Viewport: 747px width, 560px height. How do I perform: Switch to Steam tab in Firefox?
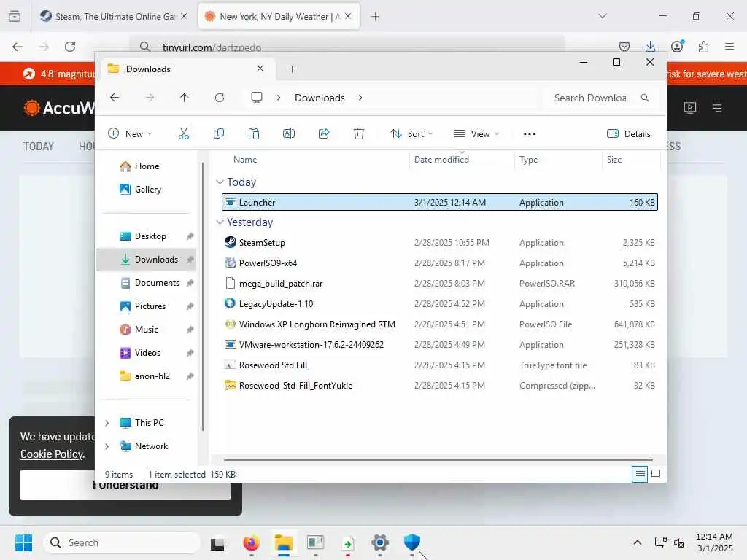(x=114, y=16)
